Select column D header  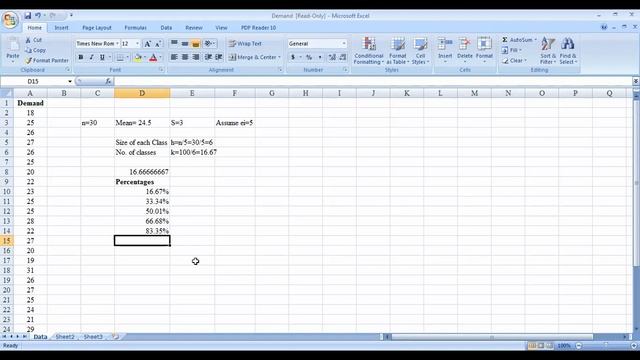(x=142, y=93)
